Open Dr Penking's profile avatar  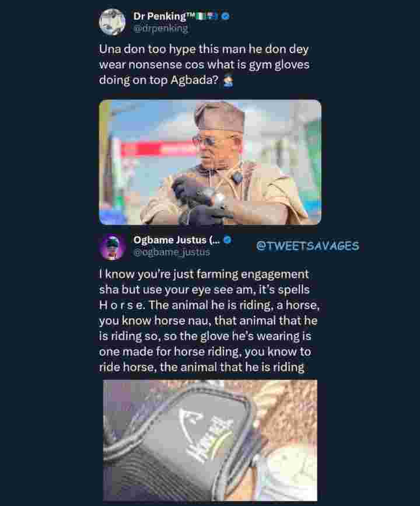tap(112, 22)
